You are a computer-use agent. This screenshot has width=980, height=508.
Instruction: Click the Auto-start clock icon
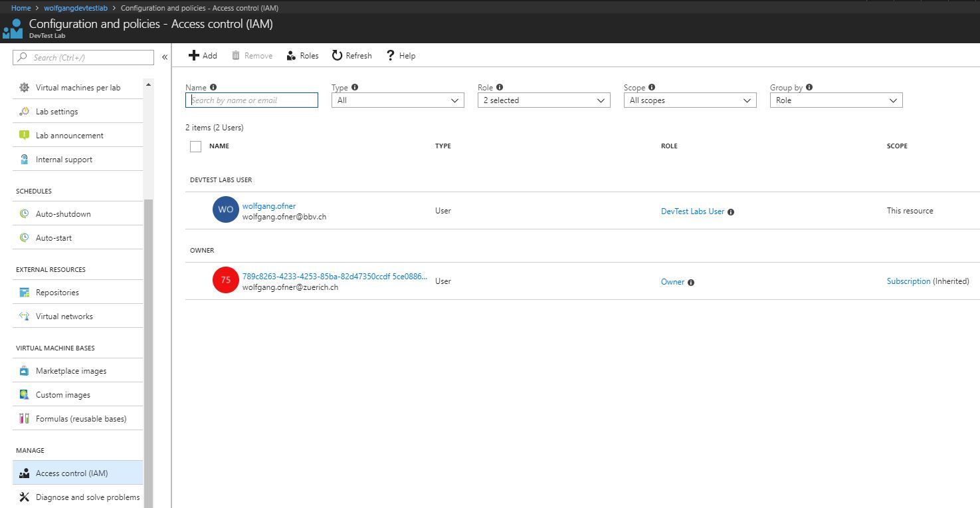pos(24,238)
